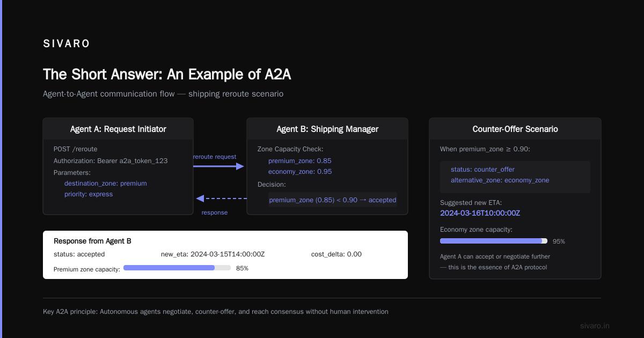Select 'economy_zone: 0.95' value
This screenshot has width=644, height=338.
pyautogui.click(x=300, y=172)
